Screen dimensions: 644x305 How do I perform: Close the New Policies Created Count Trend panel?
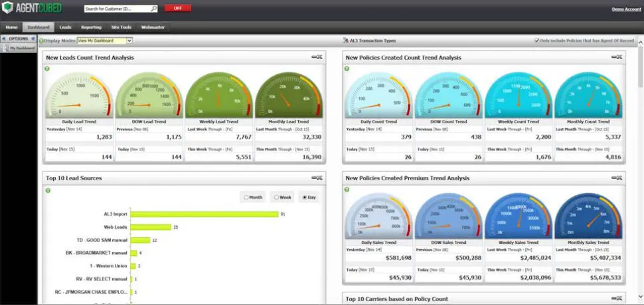tap(619, 58)
